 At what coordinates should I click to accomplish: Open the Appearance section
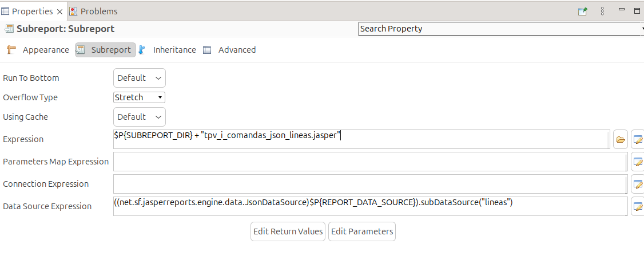click(x=38, y=50)
